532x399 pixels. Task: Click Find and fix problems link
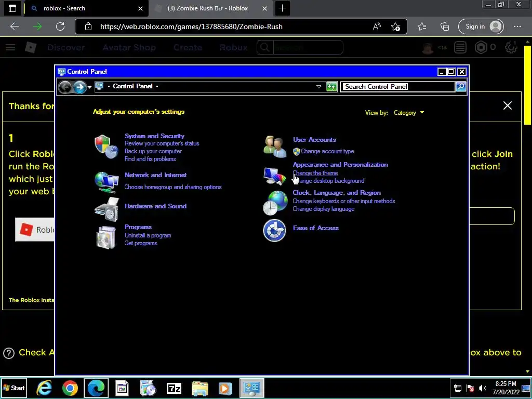(150, 159)
